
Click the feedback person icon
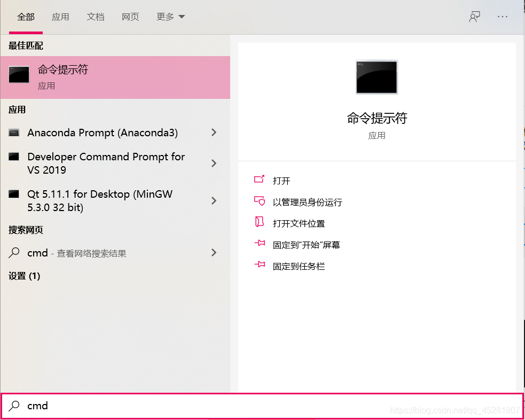click(x=474, y=17)
